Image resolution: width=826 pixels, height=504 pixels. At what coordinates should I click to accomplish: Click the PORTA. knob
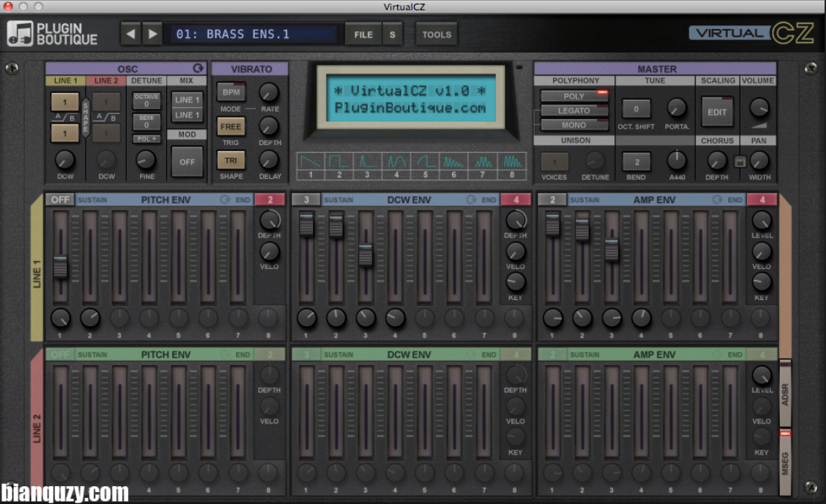(676, 107)
